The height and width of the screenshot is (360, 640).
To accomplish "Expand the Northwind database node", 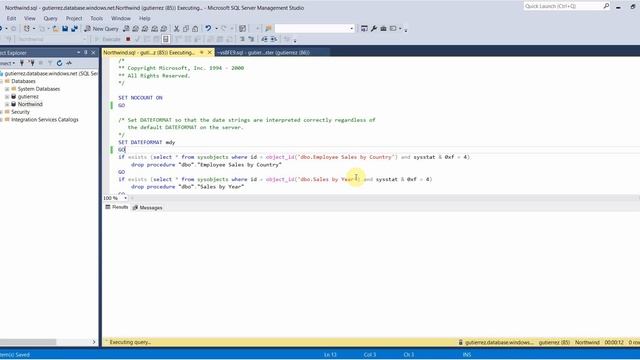I will point(7,104).
